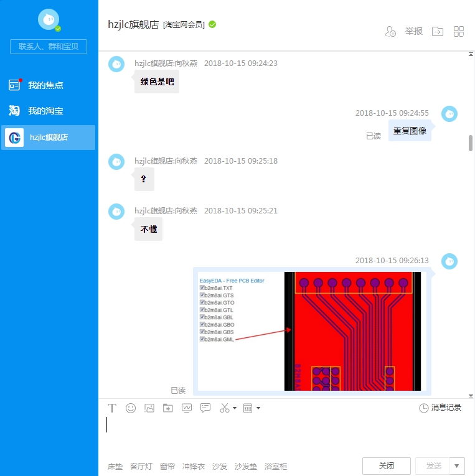475x476 pixels.
Task: Open the emoji picker smiley icon
Action: point(131,408)
